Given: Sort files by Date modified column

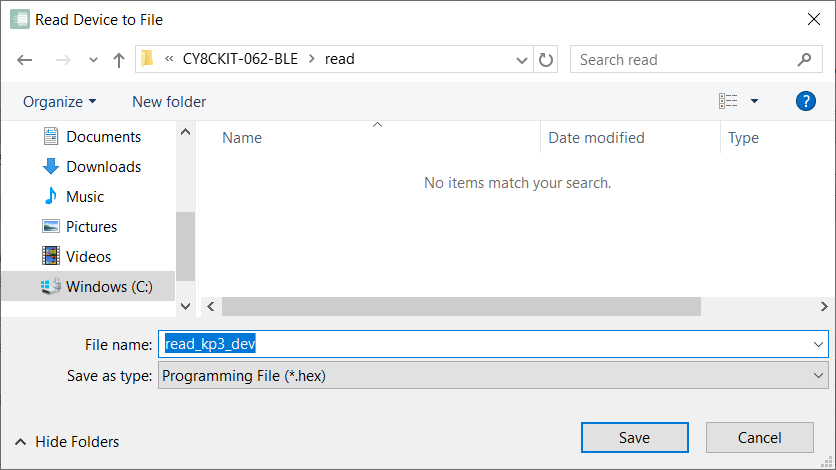Looking at the screenshot, I should (x=596, y=138).
